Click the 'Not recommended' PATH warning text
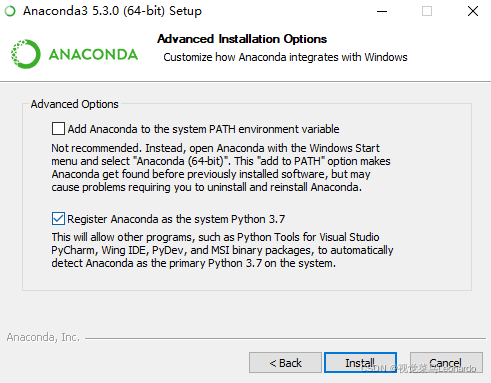This screenshot has width=491, height=383. point(221,167)
